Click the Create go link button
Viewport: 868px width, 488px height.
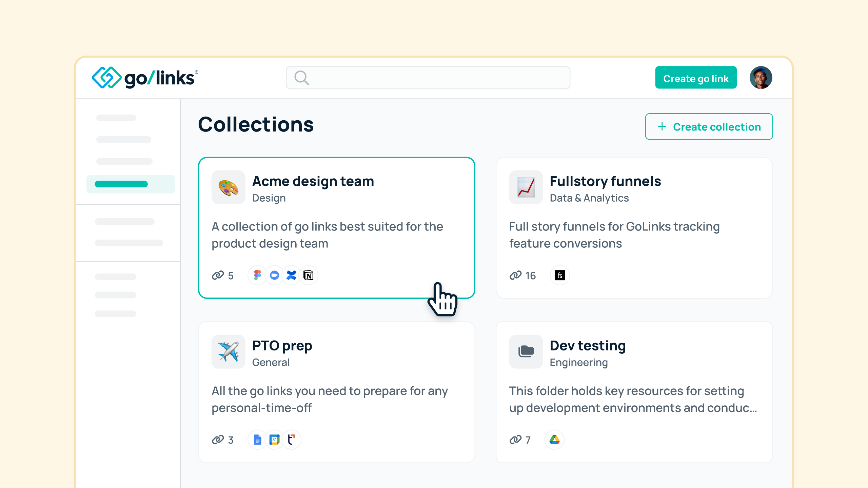[x=696, y=78]
